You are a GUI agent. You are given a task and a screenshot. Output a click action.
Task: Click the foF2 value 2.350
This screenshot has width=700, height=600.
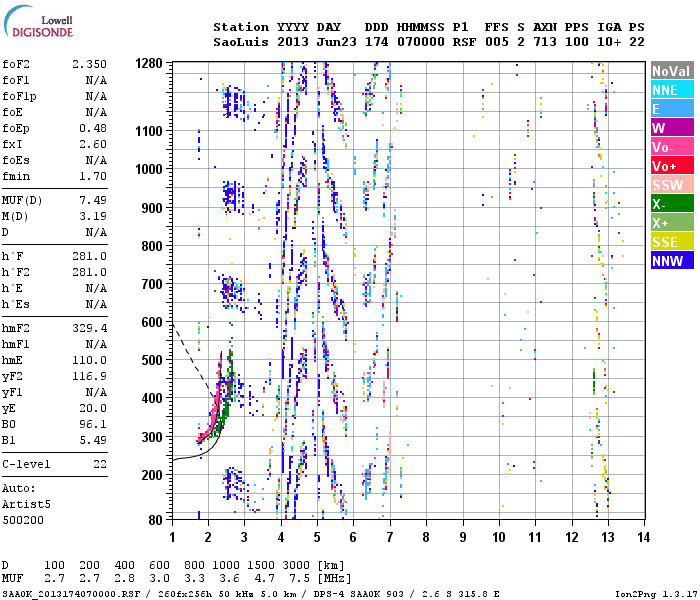pyautogui.click(x=89, y=64)
